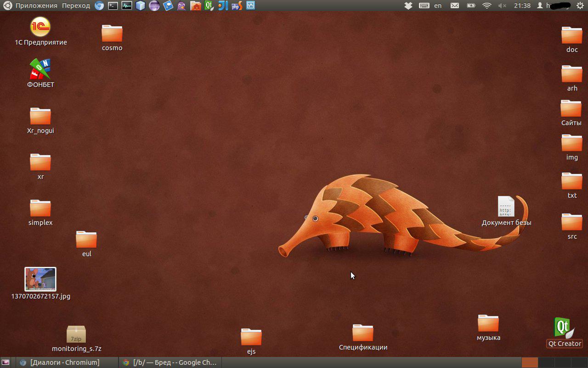Open Home folder launcher in panel
The height and width of the screenshot is (368, 588).
pyautogui.click(x=196, y=6)
